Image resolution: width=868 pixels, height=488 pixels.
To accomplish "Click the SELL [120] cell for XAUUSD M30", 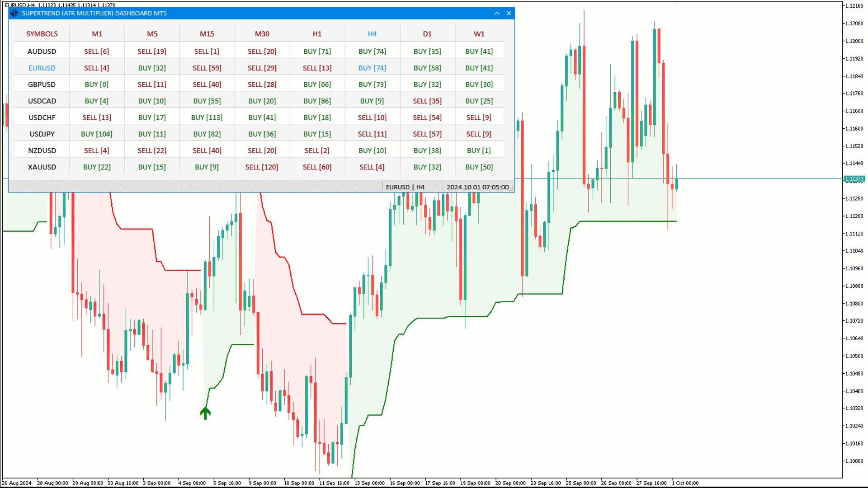I will 262,167.
